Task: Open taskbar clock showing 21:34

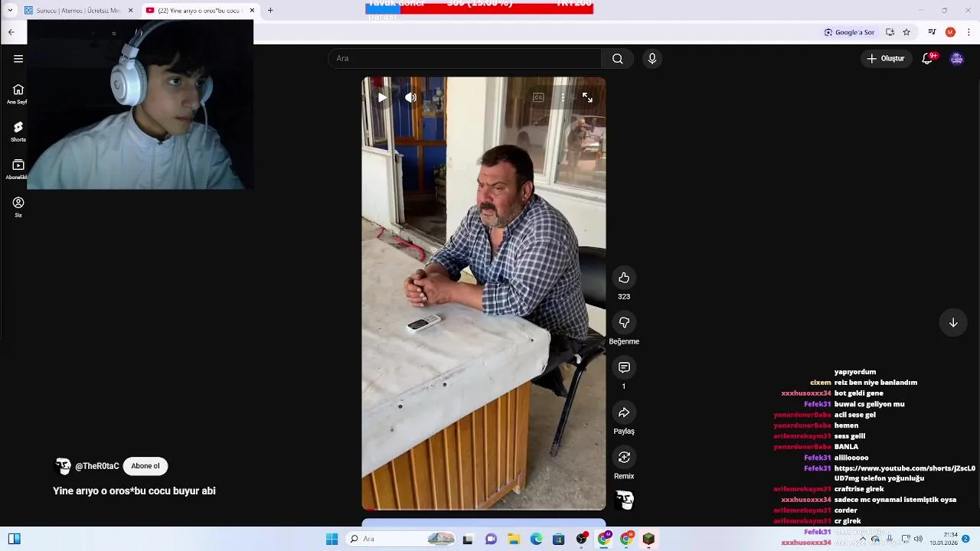Action: 944,540
